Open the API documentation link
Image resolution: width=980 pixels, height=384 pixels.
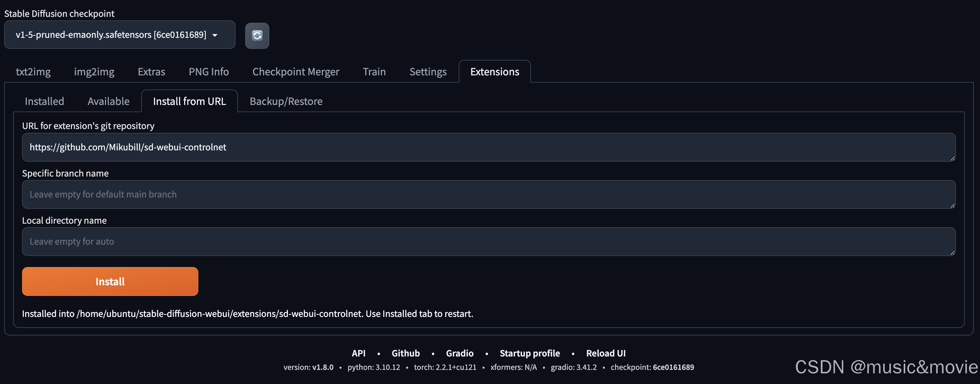click(358, 353)
